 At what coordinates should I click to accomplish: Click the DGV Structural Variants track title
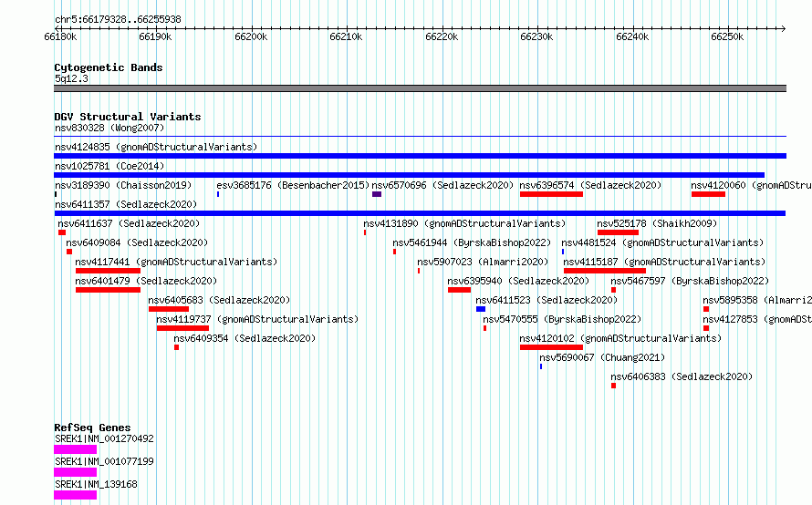[128, 117]
